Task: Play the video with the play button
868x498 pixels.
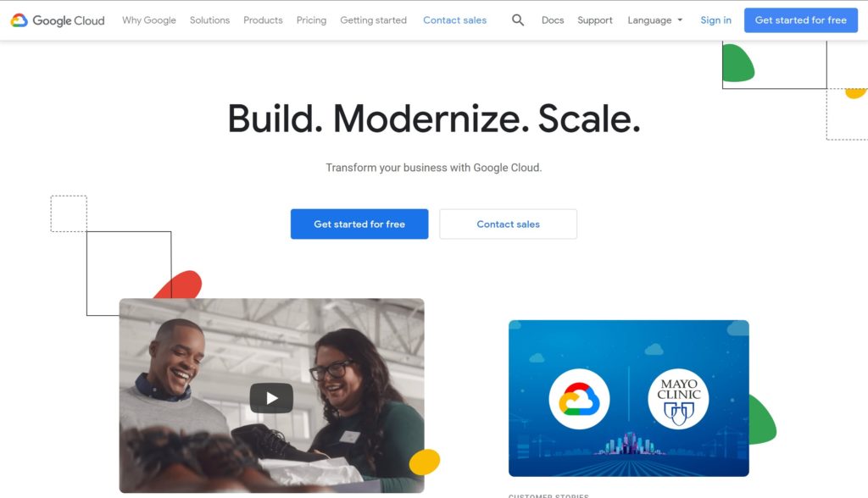Action: (271, 398)
